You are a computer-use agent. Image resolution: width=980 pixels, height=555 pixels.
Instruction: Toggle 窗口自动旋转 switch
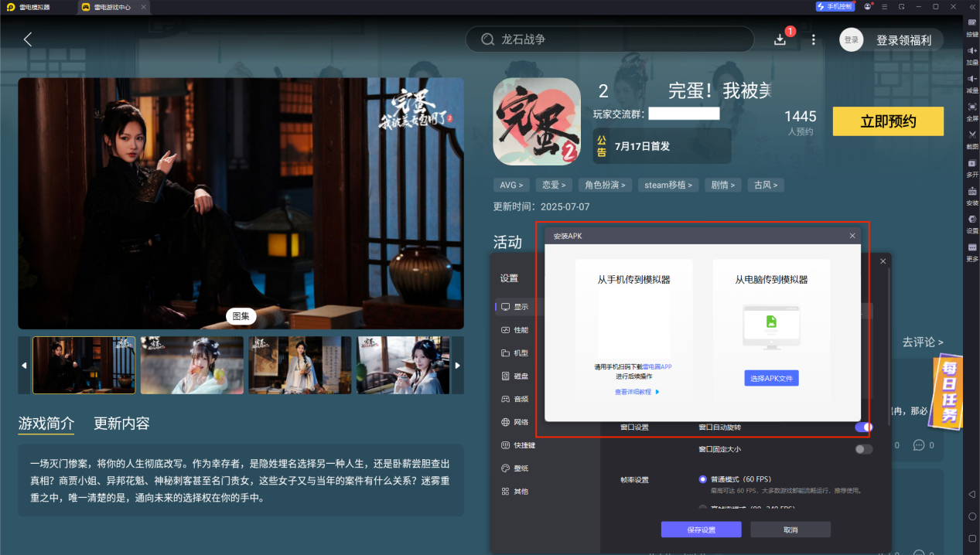(x=864, y=427)
